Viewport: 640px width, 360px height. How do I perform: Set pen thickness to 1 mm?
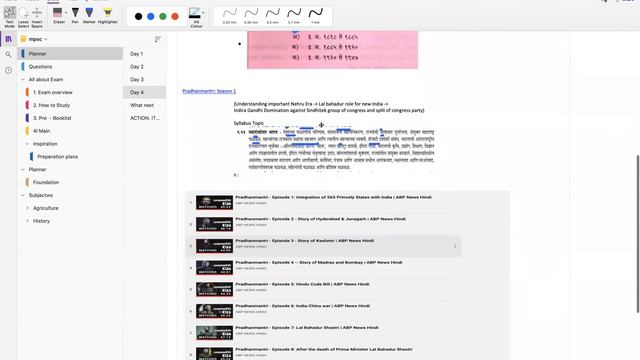[x=316, y=16]
